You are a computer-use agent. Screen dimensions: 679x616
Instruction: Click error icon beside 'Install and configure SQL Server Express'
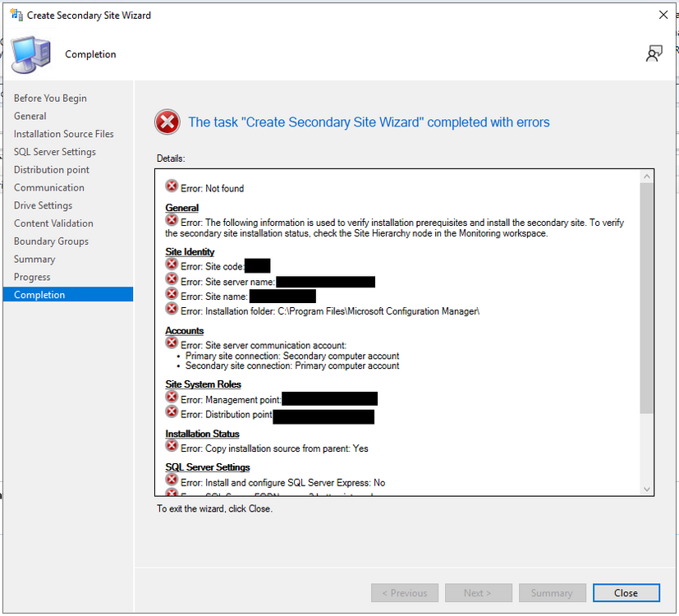[x=172, y=480]
